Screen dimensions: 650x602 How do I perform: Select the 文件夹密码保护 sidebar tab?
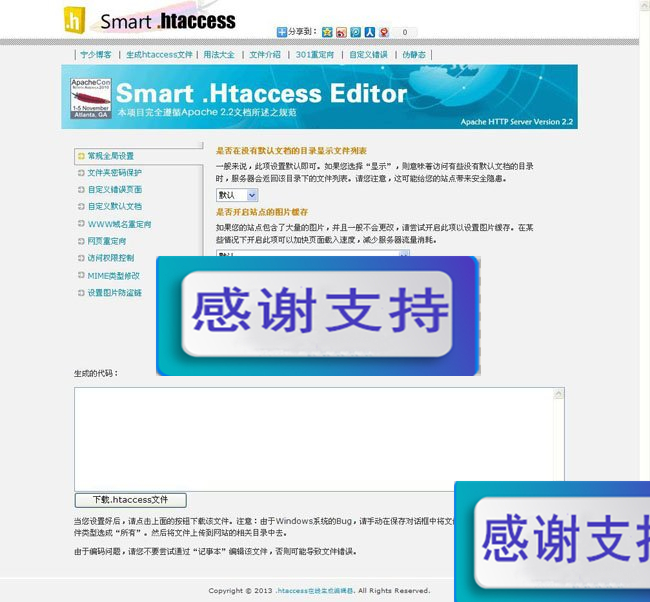click(114, 172)
